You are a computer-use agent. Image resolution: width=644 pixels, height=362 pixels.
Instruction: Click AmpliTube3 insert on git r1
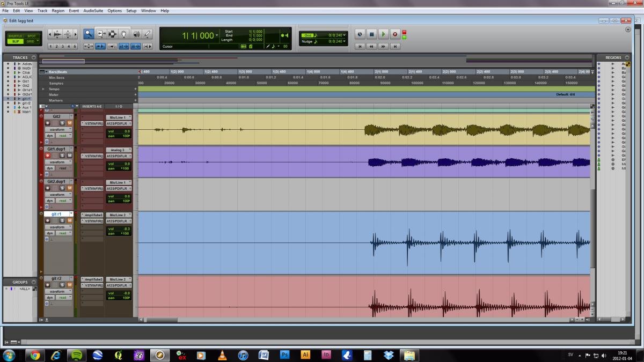pyautogui.click(x=92, y=215)
